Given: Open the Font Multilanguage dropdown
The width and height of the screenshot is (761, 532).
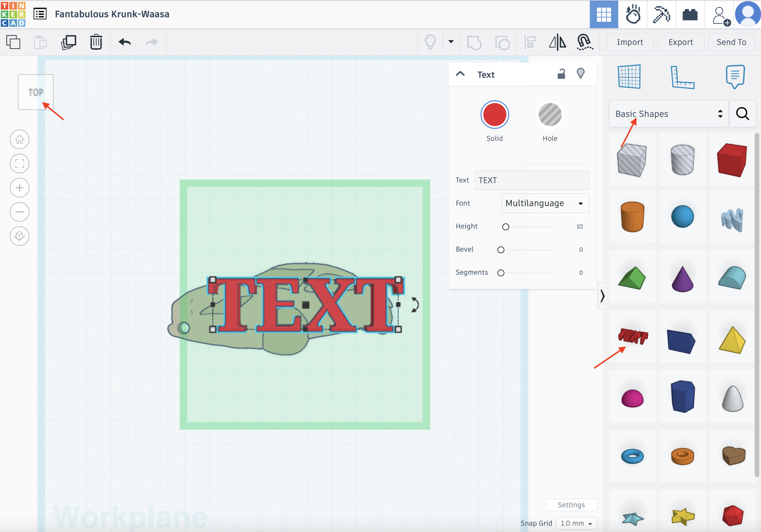Looking at the screenshot, I should [x=545, y=203].
